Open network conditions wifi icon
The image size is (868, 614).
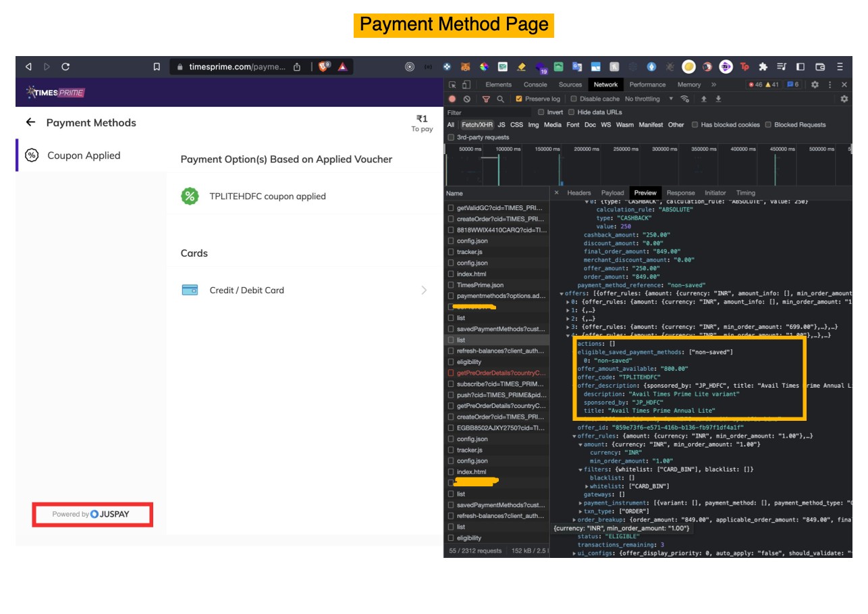(x=685, y=99)
